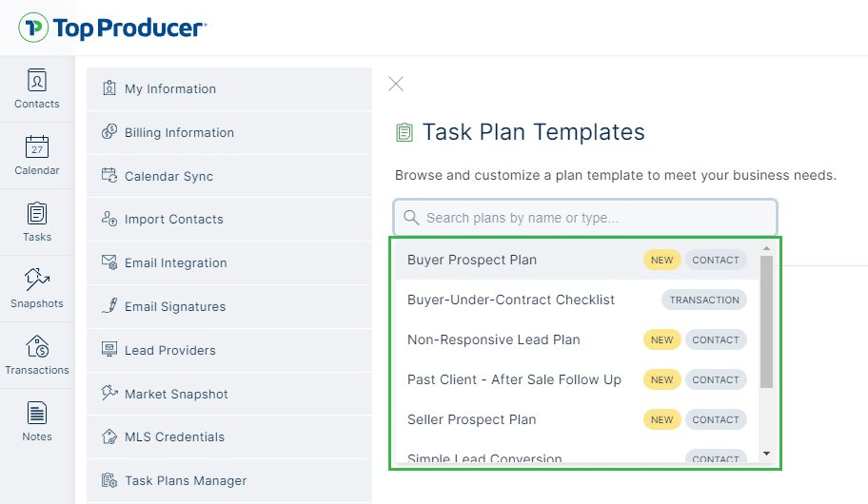Go to Import Contacts
Image resolution: width=868 pixels, height=504 pixels.
(173, 220)
